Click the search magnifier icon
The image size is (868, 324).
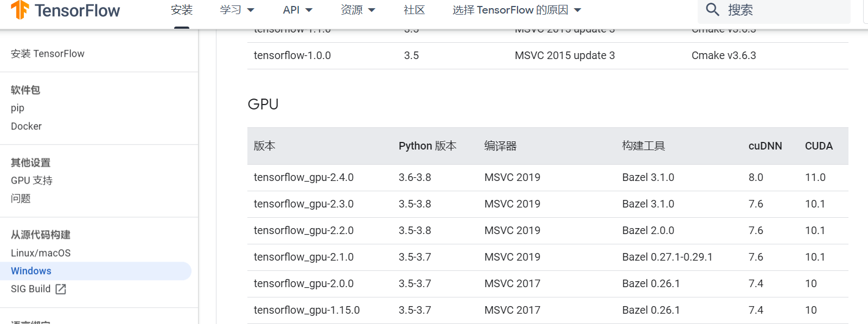coord(712,10)
